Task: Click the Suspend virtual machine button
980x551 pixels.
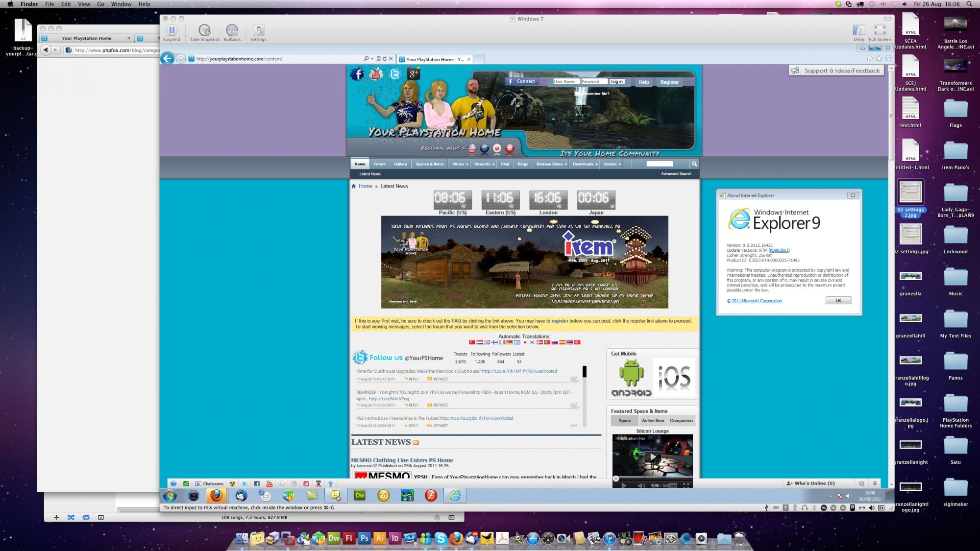Action: coord(171,30)
